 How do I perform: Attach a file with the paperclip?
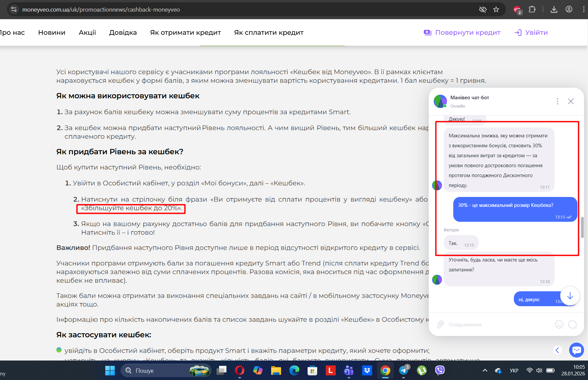tap(440, 324)
